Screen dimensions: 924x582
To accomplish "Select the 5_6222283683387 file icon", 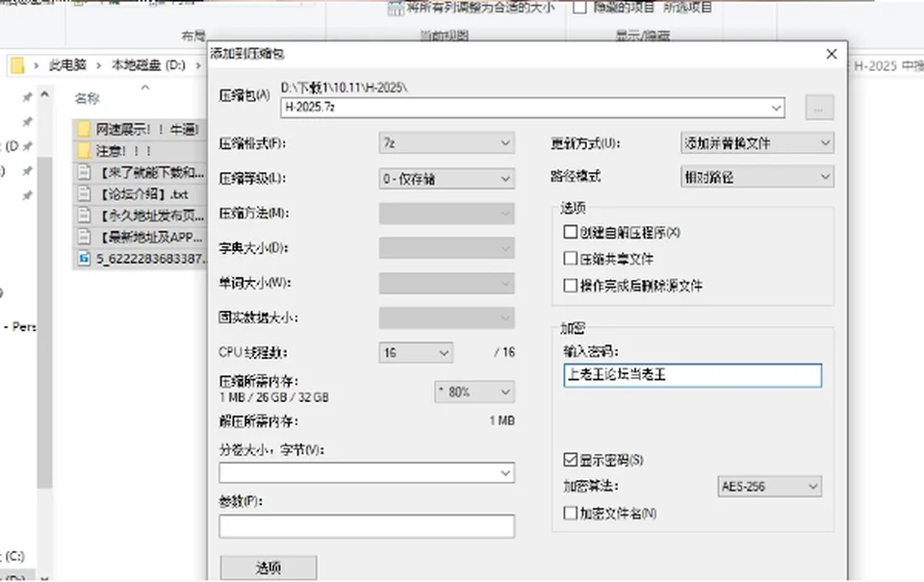I will 85,258.
